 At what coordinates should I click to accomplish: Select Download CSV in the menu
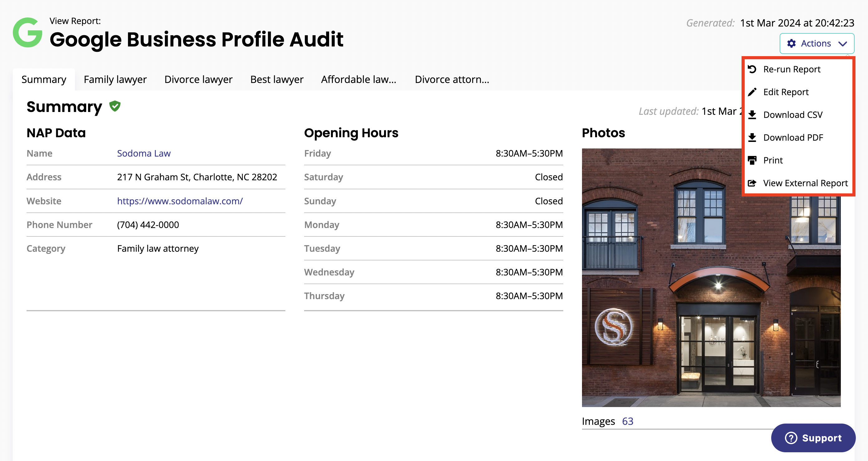coord(799,115)
